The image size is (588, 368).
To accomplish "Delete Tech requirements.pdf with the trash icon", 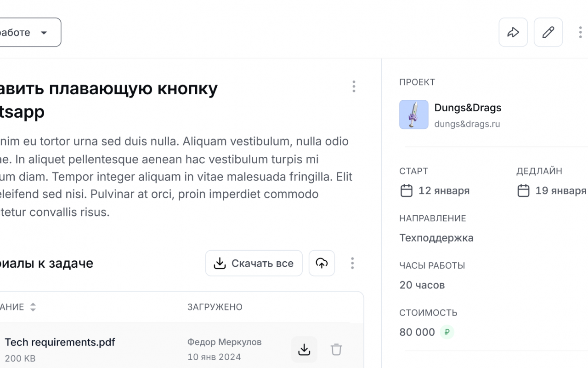I will [336, 350].
